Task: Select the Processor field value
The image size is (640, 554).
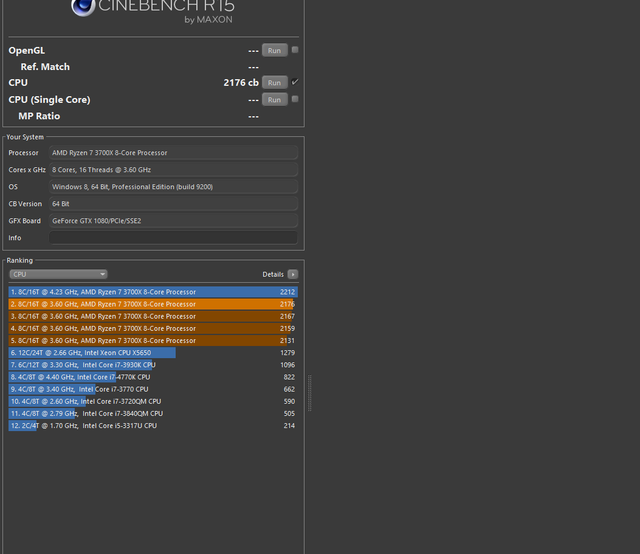Action: point(173,153)
